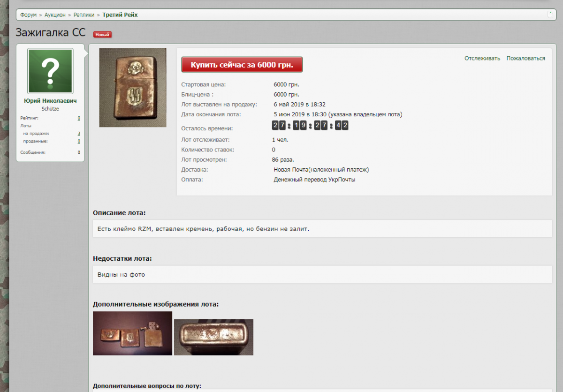563x392 pixels.
Task: Click the Видны на фото text
Action: (x=121, y=275)
